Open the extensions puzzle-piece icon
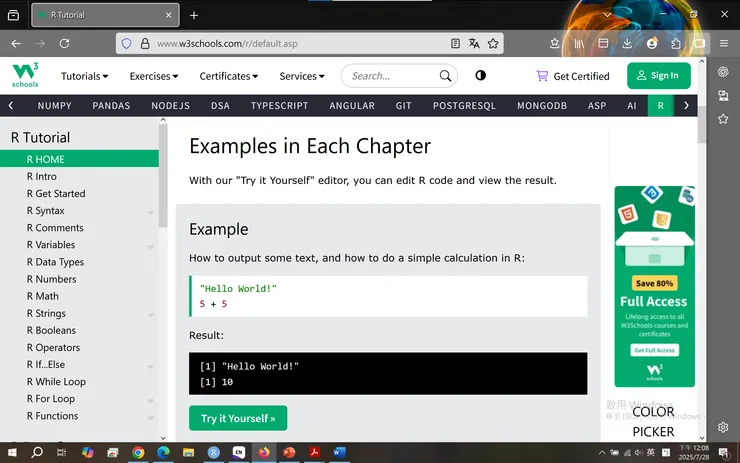 tap(676, 43)
